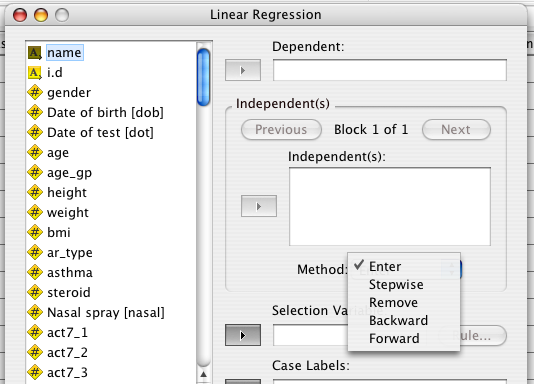Move variable to Dependent with arrow button
Viewport: 534px width, 384px height.
243,70
